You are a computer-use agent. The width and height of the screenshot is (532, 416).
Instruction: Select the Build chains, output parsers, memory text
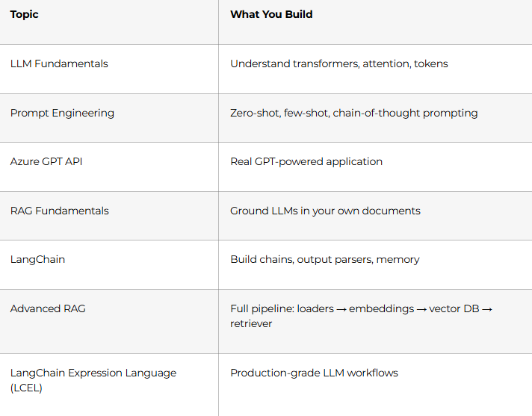[325, 260]
